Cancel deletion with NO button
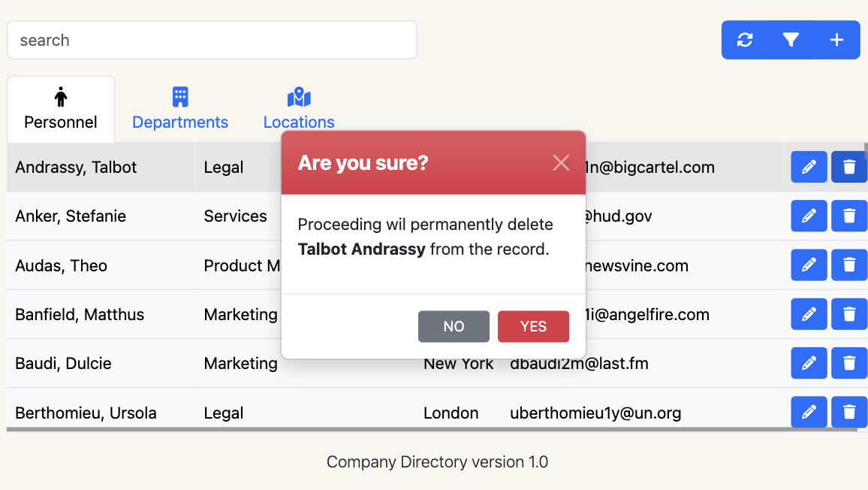 (x=454, y=326)
